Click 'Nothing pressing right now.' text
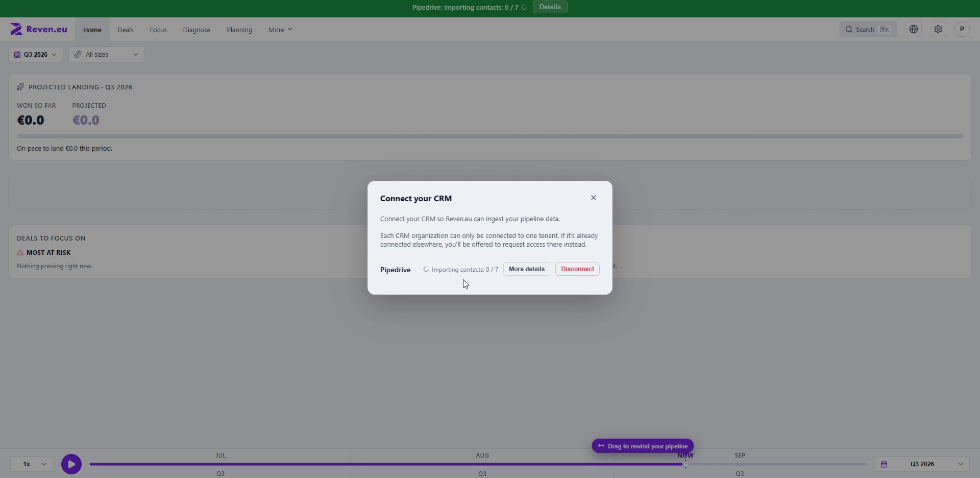This screenshot has height=478, width=980. 55,266
